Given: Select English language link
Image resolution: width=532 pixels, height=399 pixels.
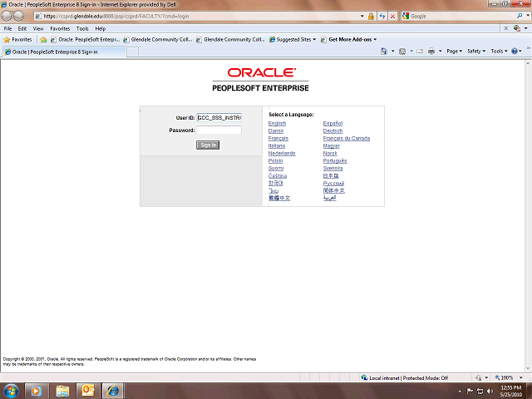Looking at the screenshot, I should [x=277, y=124].
